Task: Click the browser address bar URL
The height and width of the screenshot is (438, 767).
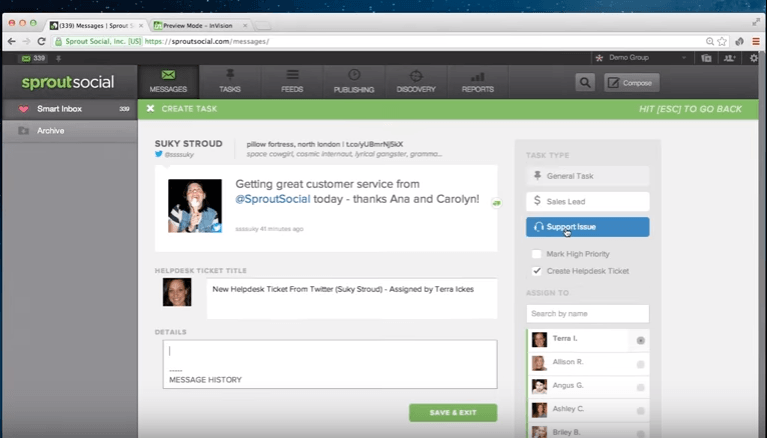Action: (207, 42)
